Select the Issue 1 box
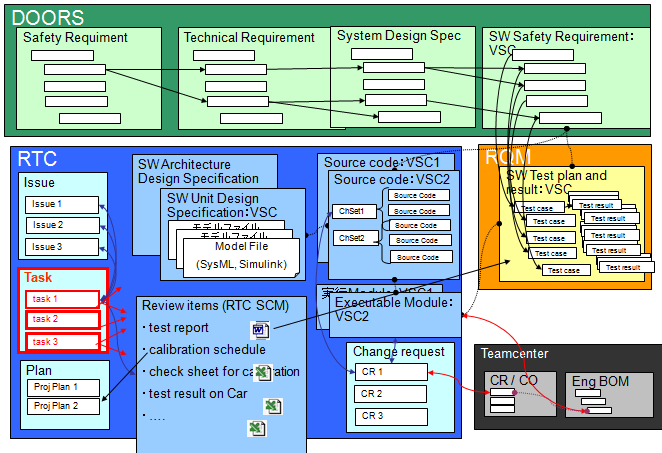Image resolution: width=662 pixels, height=453 pixels. tap(62, 204)
